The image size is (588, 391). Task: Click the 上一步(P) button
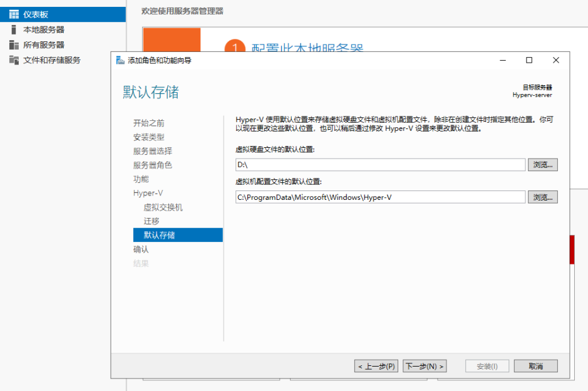click(376, 366)
